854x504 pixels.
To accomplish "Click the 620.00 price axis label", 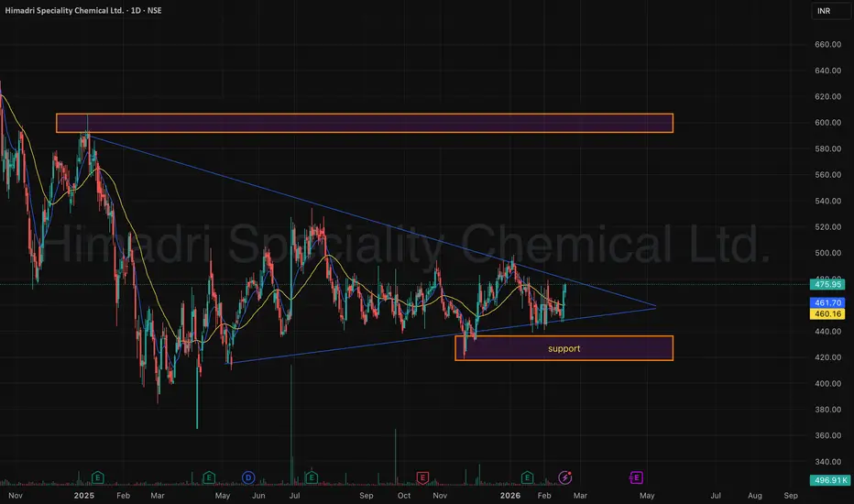I will click(x=827, y=97).
